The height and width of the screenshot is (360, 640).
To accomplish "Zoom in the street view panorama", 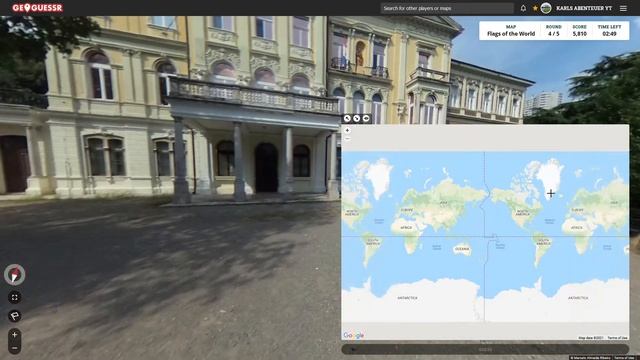I will tap(15, 335).
